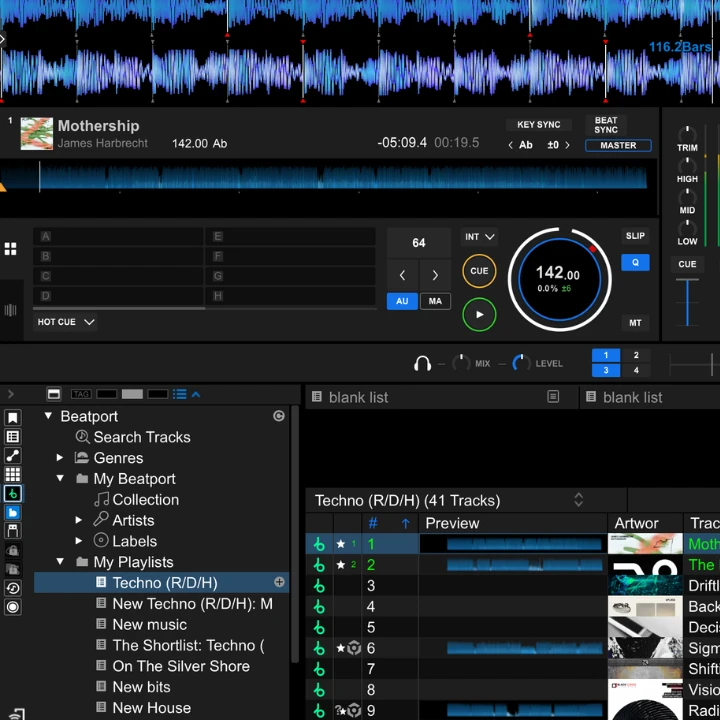The height and width of the screenshot is (720, 720).
Task: Toggle SLIP mode on the deck
Action: click(635, 236)
